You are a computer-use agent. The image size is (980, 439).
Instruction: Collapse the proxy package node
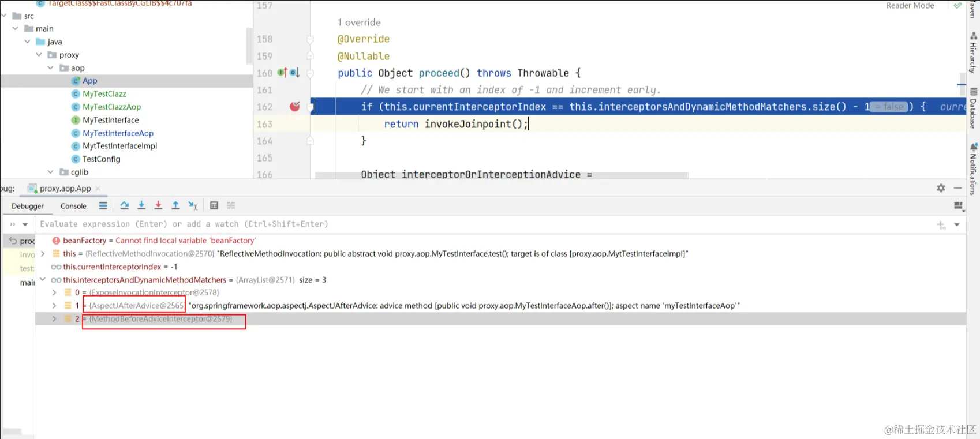[x=39, y=55]
